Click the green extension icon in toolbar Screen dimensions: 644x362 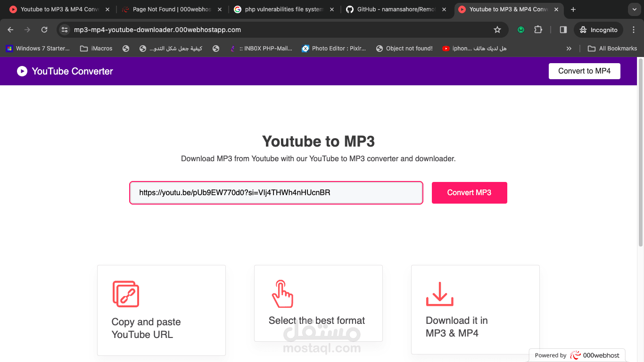coord(521,30)
